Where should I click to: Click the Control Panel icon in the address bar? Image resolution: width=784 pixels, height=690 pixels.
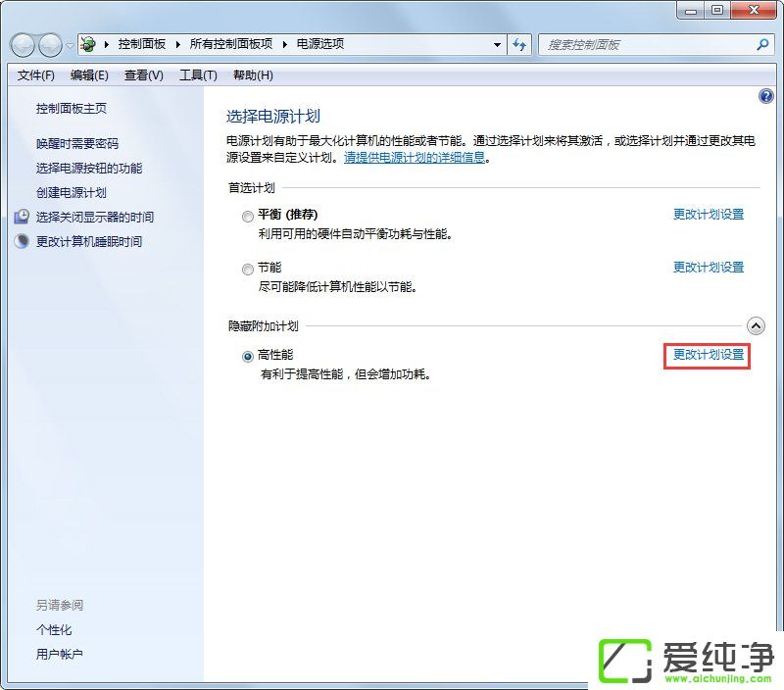tap(87, 44)
